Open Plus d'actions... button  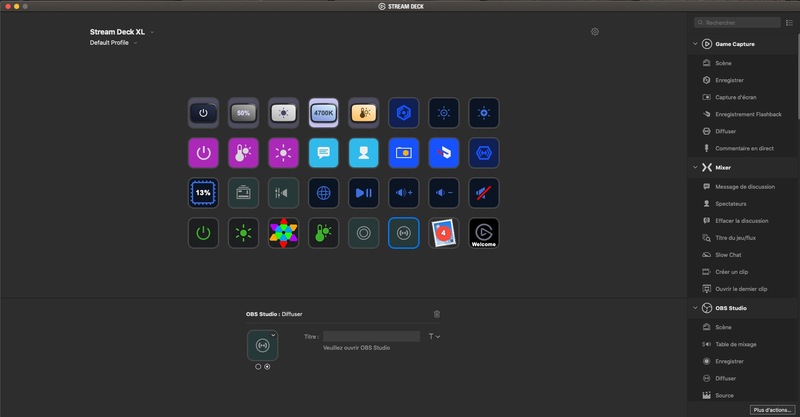[772, 410]
